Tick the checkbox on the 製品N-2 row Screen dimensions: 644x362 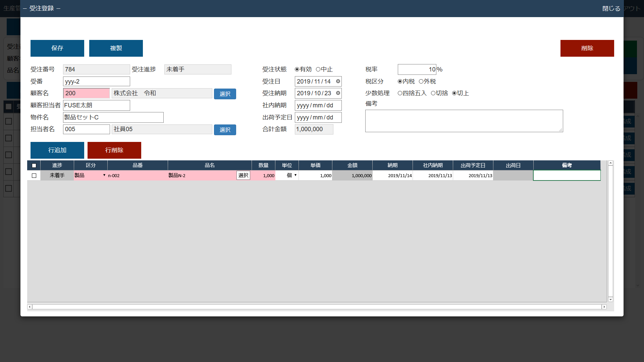coord(34,175)
